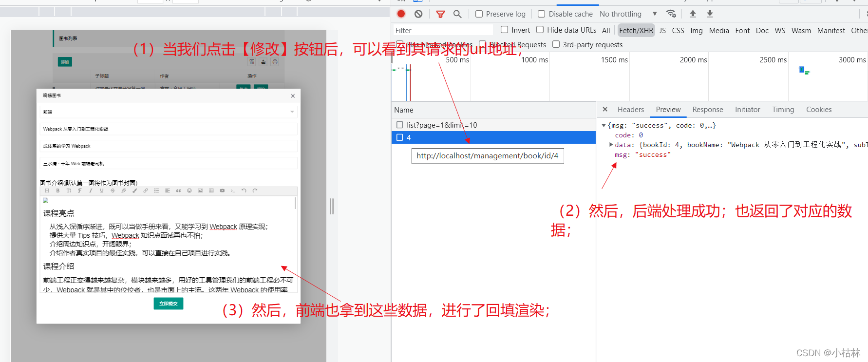Click the table column filter icon
Screen dimensions: 868x362
coord(252,62)
